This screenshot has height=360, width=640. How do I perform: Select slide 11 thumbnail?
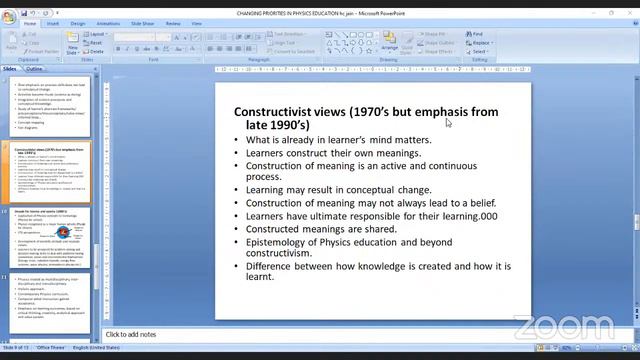tap(50, 304)
